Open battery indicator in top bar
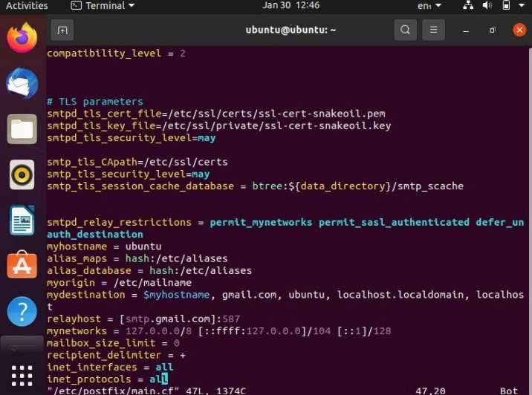The height and width of the screenshot is (395, 532). point(506,5)
